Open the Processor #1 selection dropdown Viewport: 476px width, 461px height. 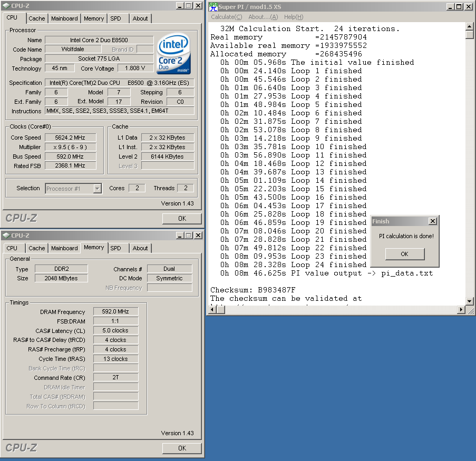coord(97,189)
